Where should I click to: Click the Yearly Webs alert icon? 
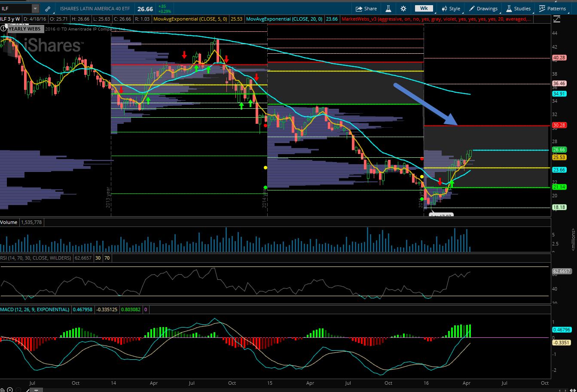(x=4, y=29)
